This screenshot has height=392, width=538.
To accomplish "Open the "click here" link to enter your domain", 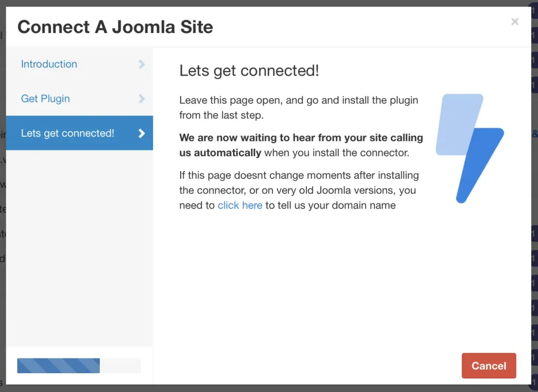I will click(x=240, y=205).
